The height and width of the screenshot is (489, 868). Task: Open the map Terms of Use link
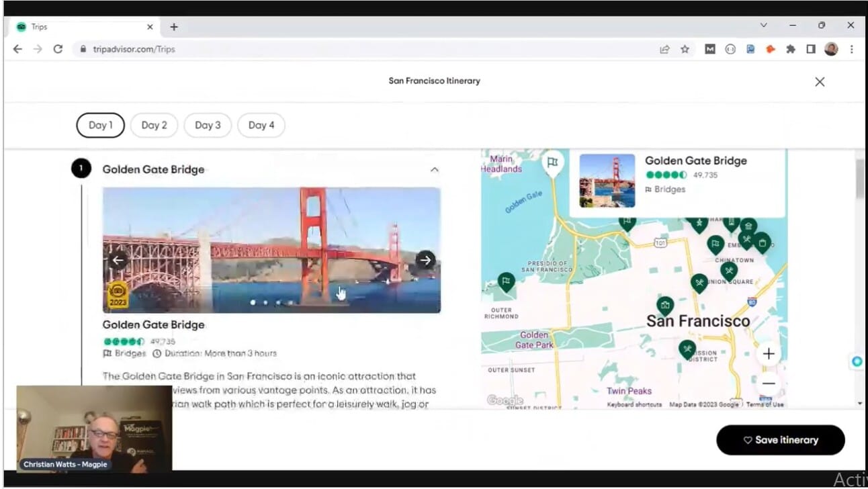click(765, 404)
